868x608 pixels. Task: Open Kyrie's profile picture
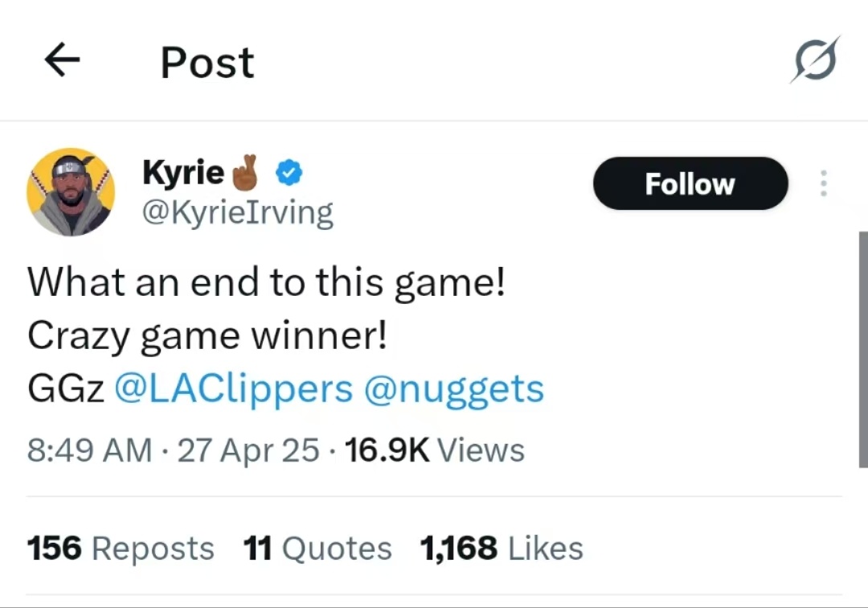coord(71,191)
